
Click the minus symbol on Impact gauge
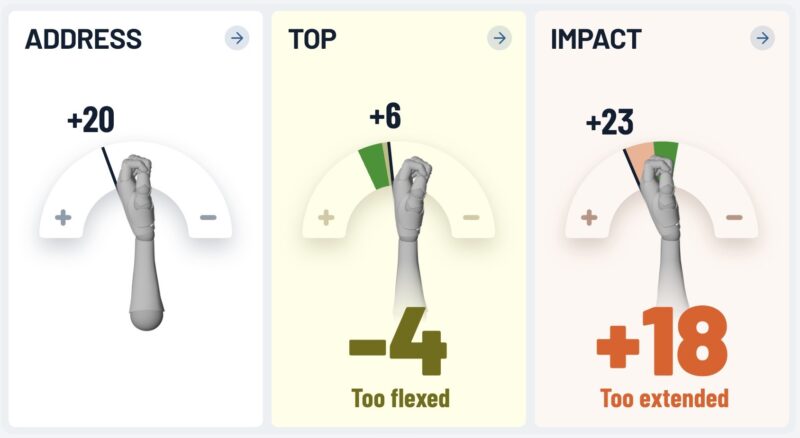tap(734, 217)
